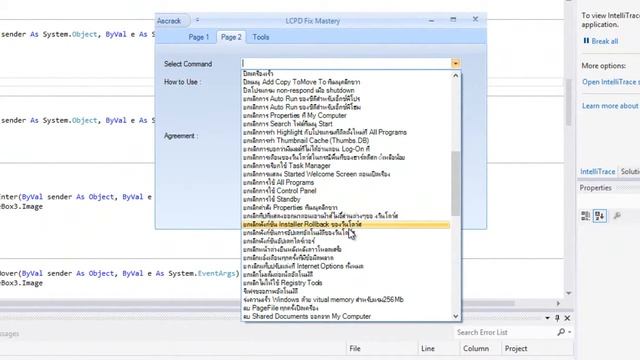
Task: Click code editor vertical scroll down arrow
Action: [x=569, y=293]
